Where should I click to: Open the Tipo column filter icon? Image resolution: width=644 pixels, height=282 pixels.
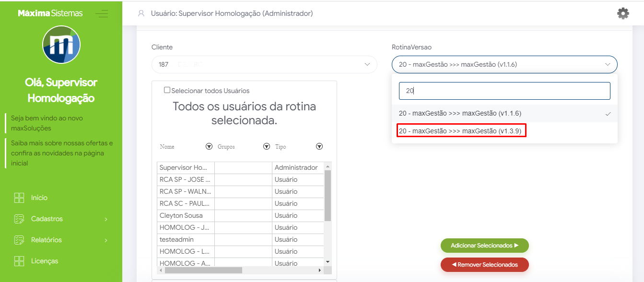[319, 147]
